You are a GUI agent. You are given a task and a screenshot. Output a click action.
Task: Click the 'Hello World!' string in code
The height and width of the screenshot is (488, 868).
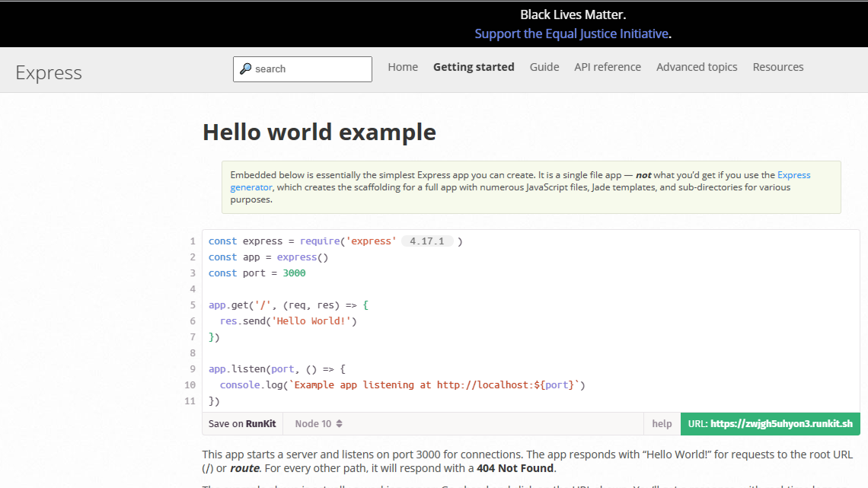[311, 321]
